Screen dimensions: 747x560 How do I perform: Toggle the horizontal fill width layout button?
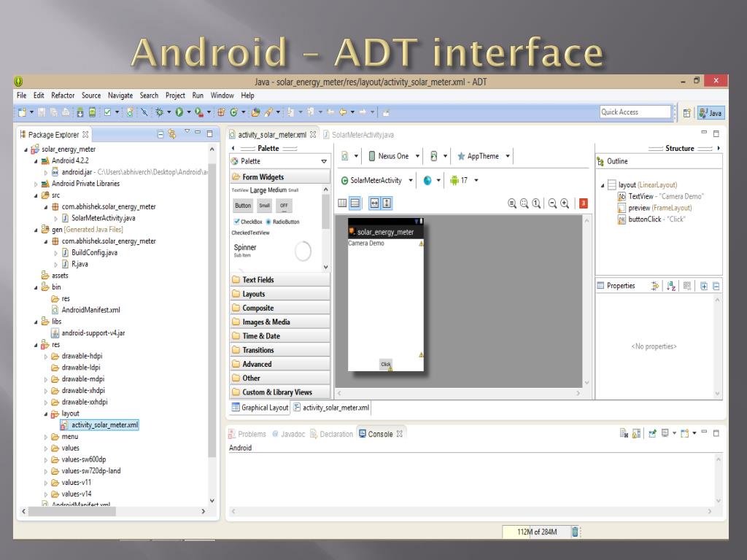[x=374, y=203]
